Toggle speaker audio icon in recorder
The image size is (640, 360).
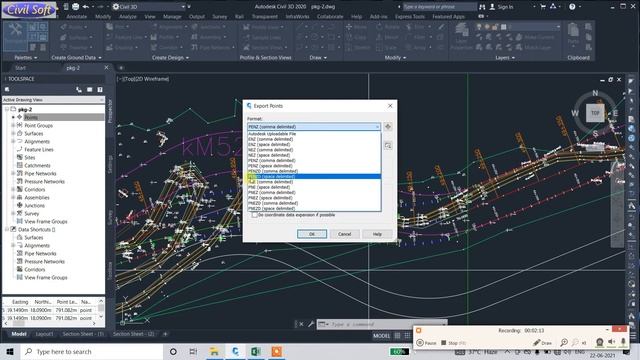click(611, 342)
